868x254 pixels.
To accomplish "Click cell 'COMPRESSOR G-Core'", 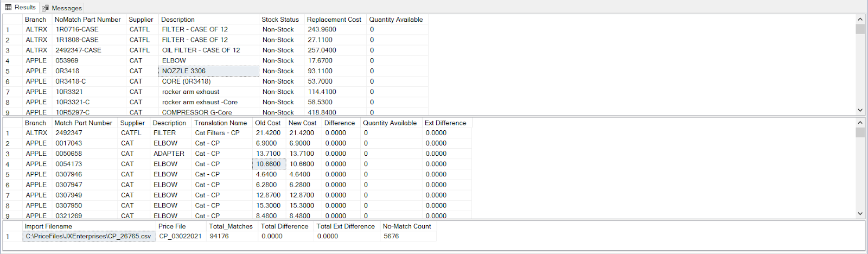I will 209,112.
